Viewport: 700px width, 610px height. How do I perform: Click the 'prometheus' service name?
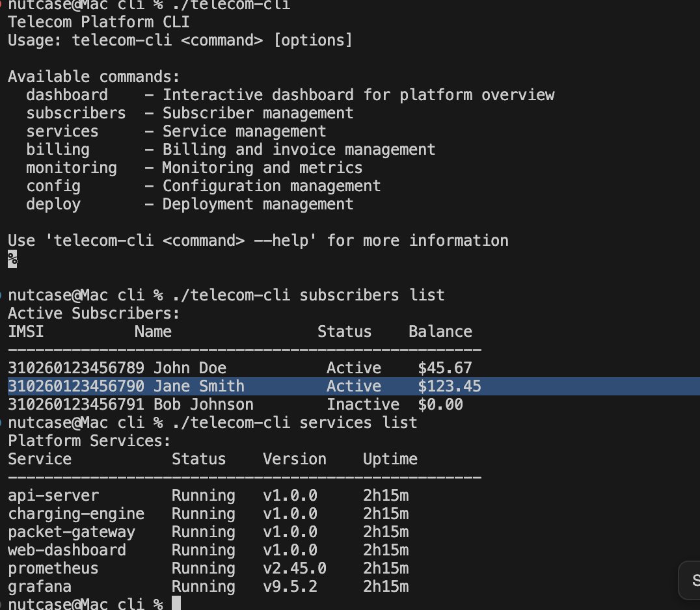tap(53, 568)
